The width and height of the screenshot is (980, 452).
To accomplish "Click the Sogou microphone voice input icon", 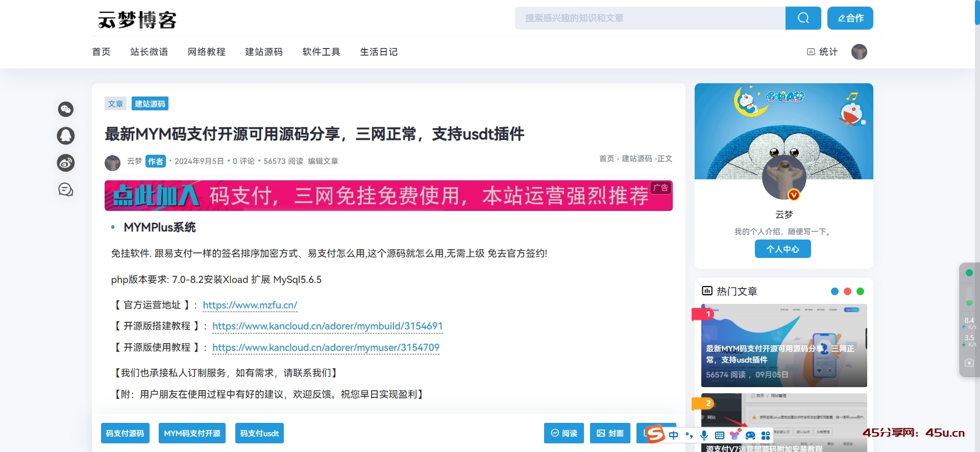I will click(x=704, y=435).
